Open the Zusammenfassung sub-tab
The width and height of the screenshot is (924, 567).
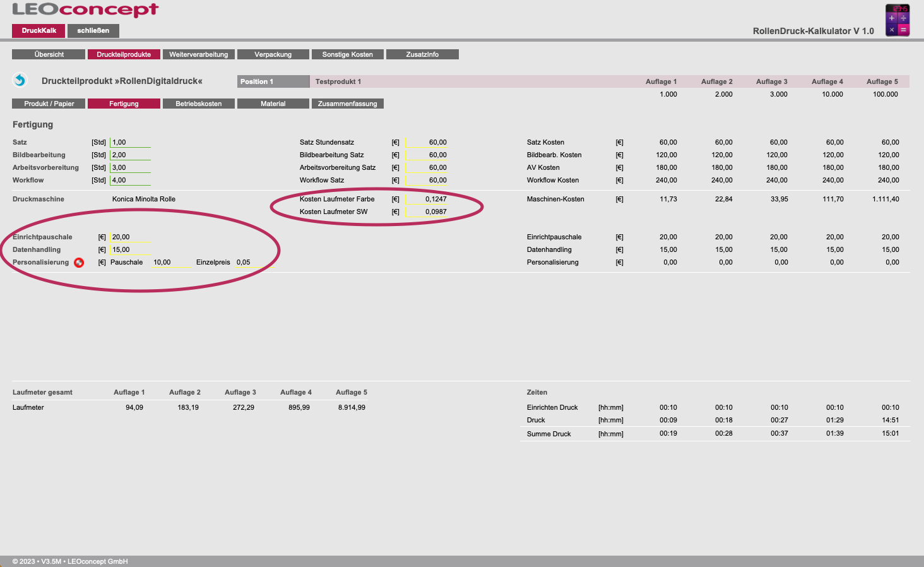[x=347, y=104]
